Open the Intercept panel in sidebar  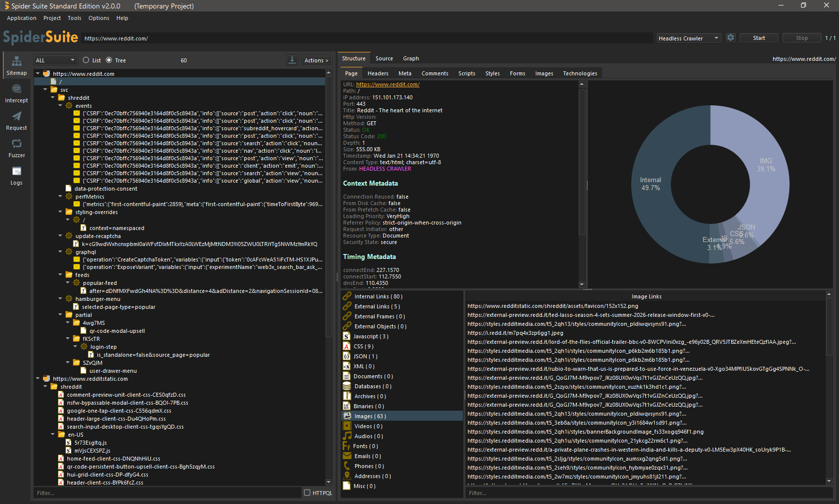click(x=16, y=93)
